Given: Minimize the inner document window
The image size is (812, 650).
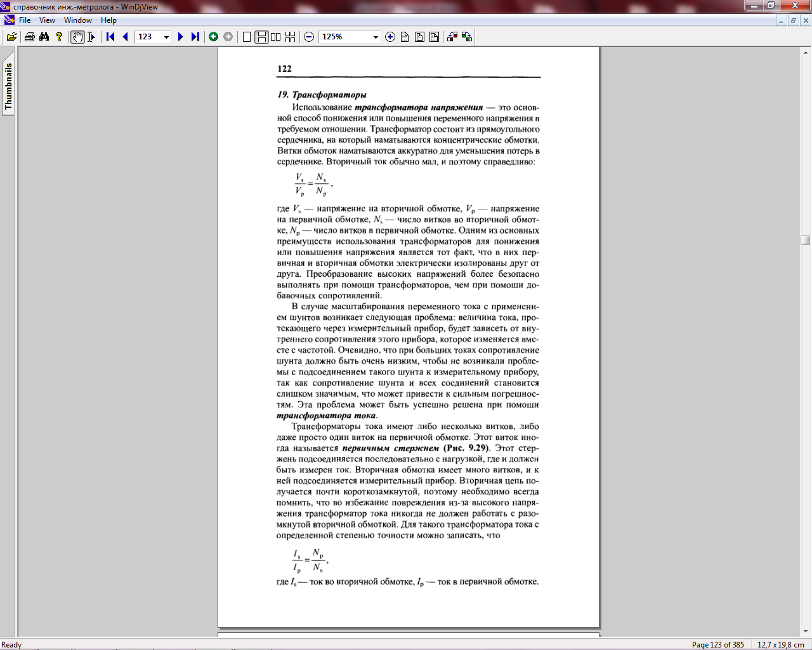Looking at the screenshot, I should (782, 20).
